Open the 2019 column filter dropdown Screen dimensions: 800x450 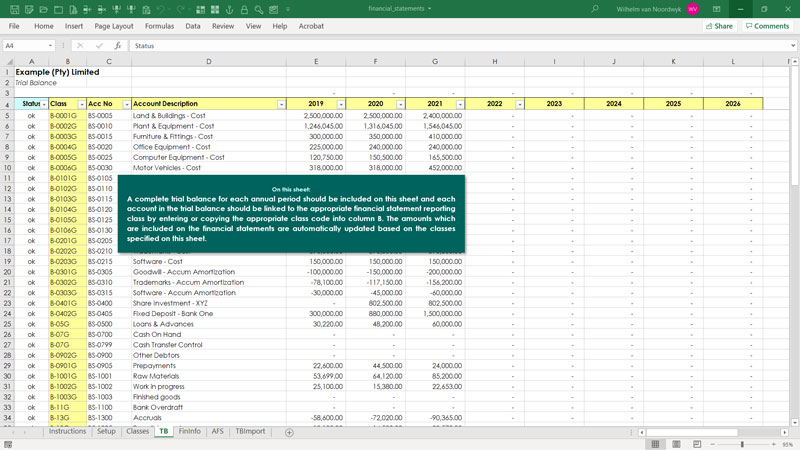pos(341,104)
